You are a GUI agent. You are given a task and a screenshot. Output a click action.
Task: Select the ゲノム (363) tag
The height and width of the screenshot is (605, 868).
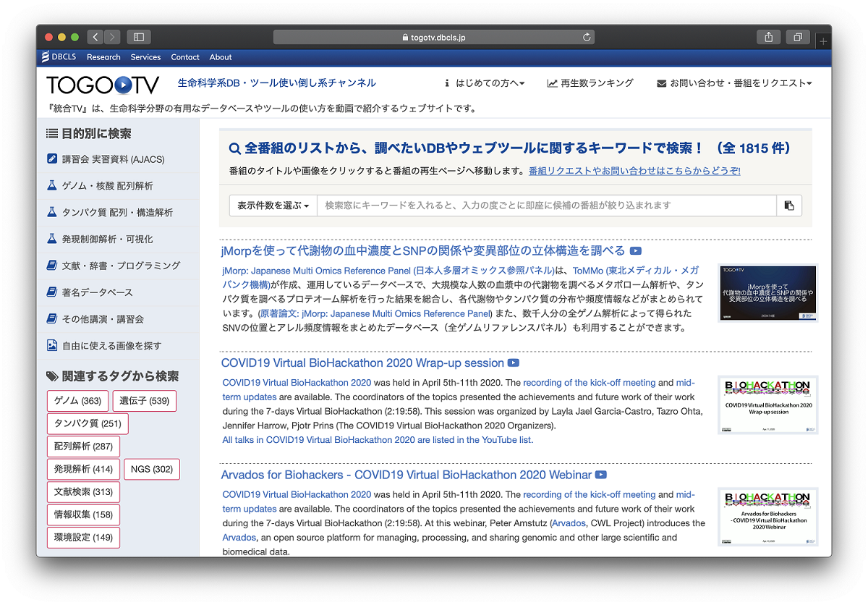pos(77,401)
